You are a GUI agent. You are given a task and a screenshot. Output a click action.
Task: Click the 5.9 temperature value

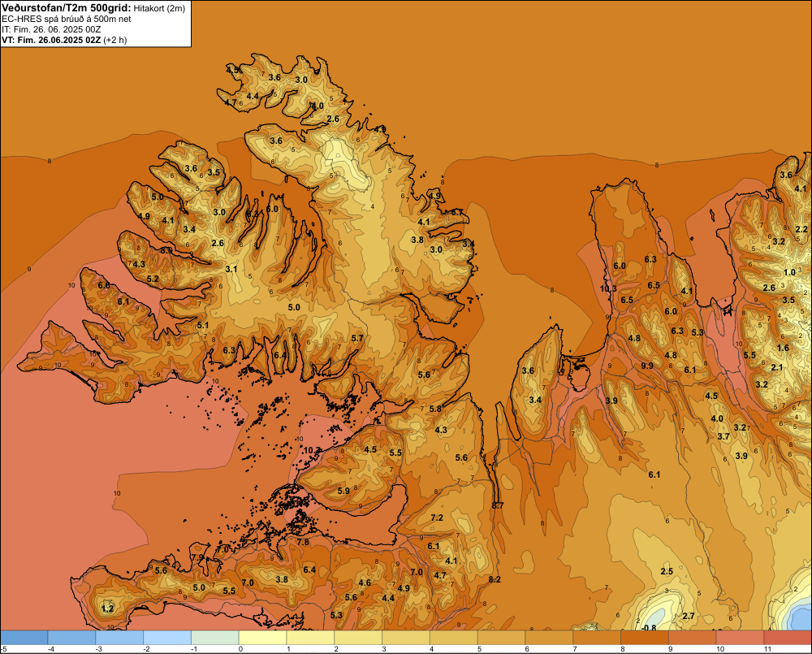[x=343, y=491]
